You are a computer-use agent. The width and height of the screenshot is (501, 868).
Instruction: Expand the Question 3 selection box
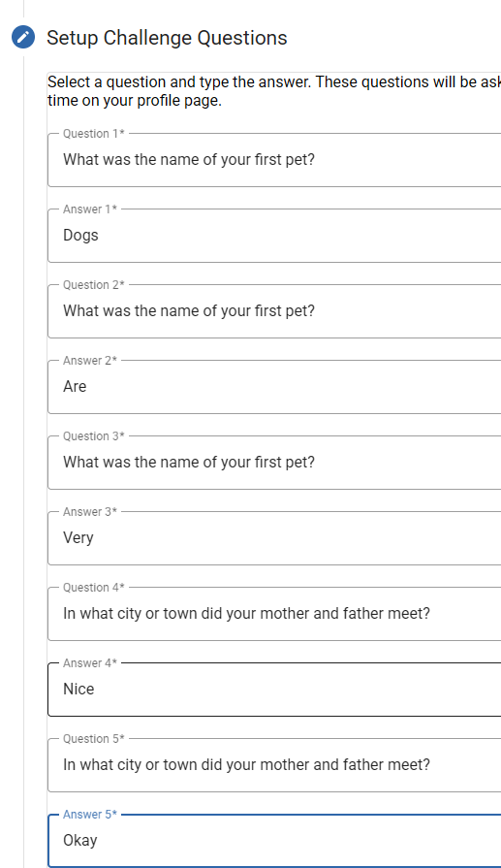click(x=274, y=463)
